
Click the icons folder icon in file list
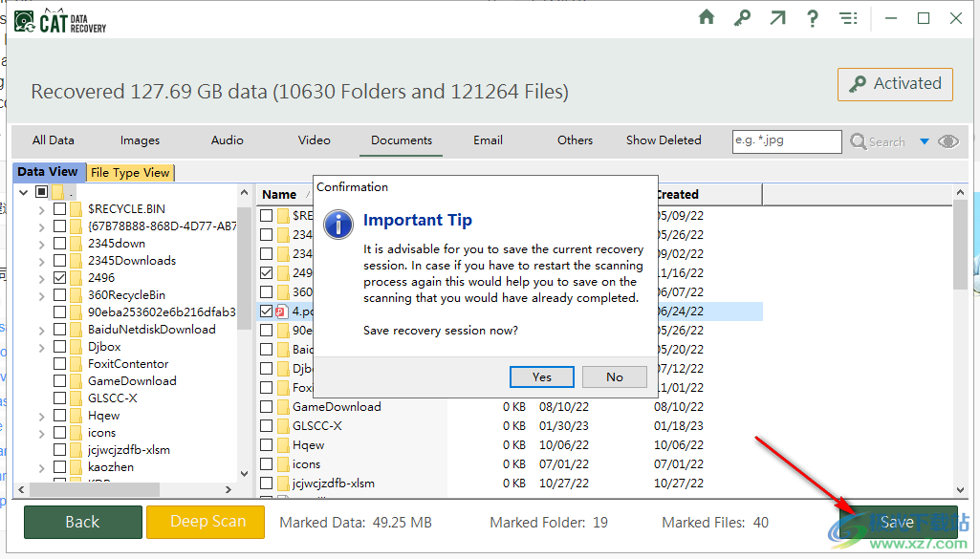click(x=282, y=464)
